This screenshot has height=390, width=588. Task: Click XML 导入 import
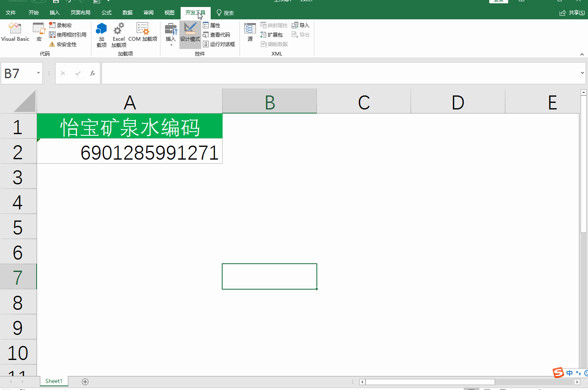click(x=300, y=25)
